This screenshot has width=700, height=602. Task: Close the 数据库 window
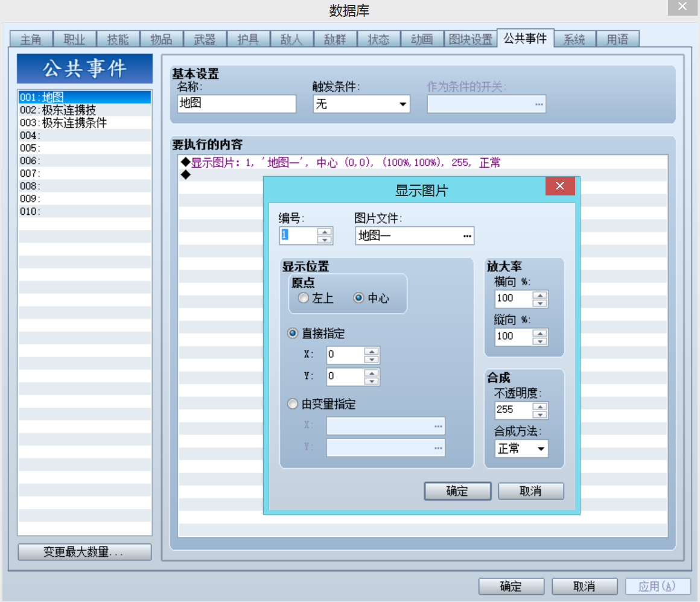pos(682,7)
